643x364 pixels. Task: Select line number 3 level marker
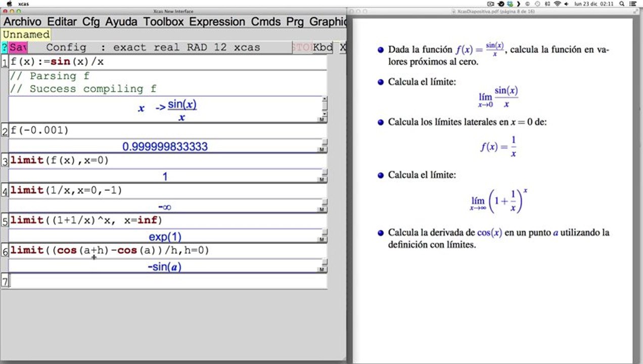click(x=5, y=162)
